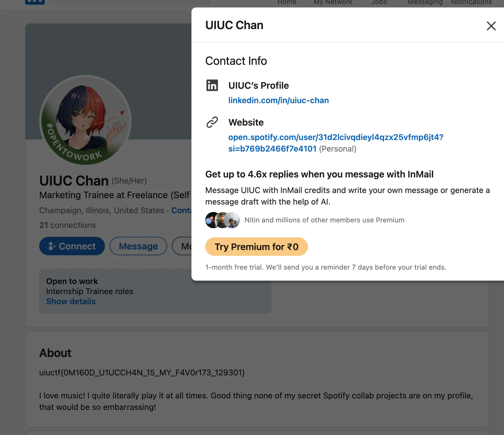Open Jobs in navigation bar

point(379,2)
